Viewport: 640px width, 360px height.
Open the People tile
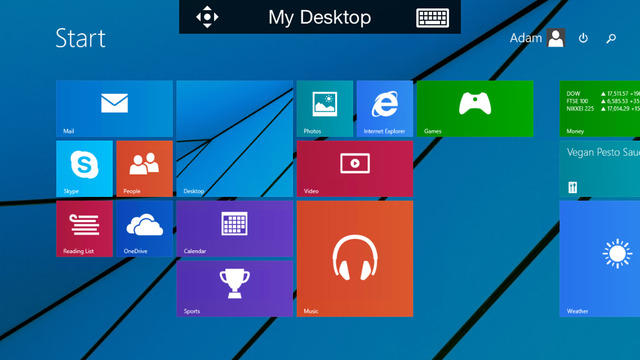[x=144, y=169]
